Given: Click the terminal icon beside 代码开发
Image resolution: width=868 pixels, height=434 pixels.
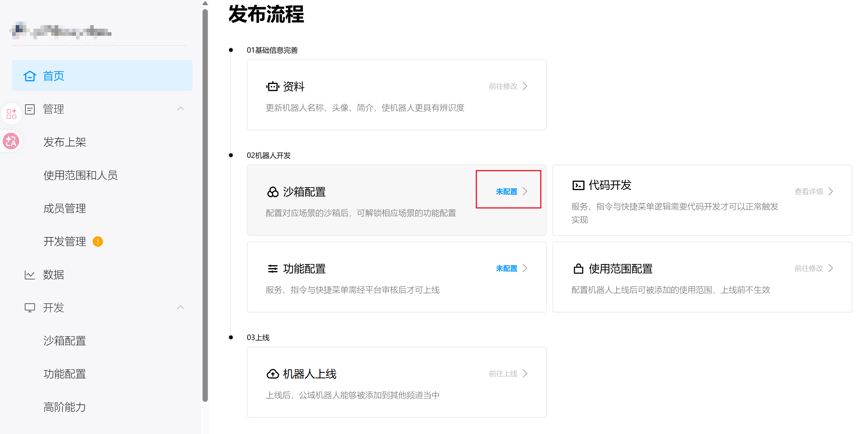Looking at the screenshot, I should [578, 185].
